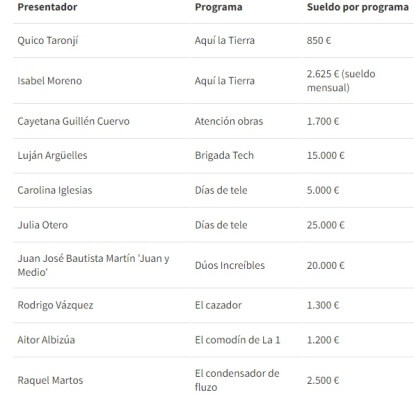The width and height of the screenshot is (414, 397).
Task: Click the Presentador column header
Action: click(47, 7)
